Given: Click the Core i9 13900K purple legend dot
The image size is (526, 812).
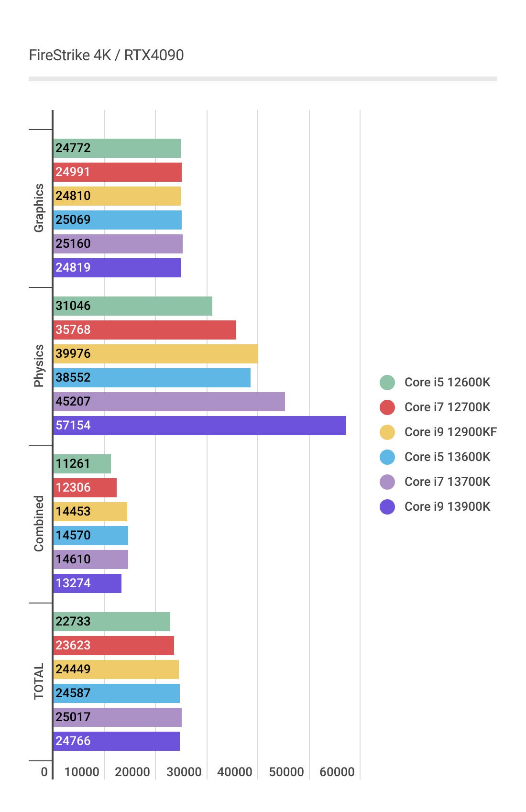Looking at the screenshot, I should click(387, 507).
